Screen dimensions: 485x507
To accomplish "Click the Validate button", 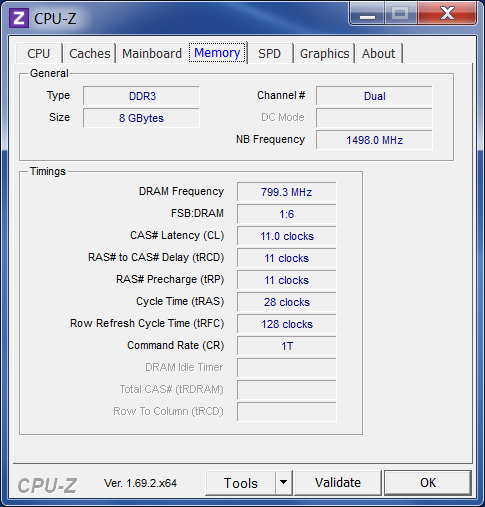I will coord(338,483).
